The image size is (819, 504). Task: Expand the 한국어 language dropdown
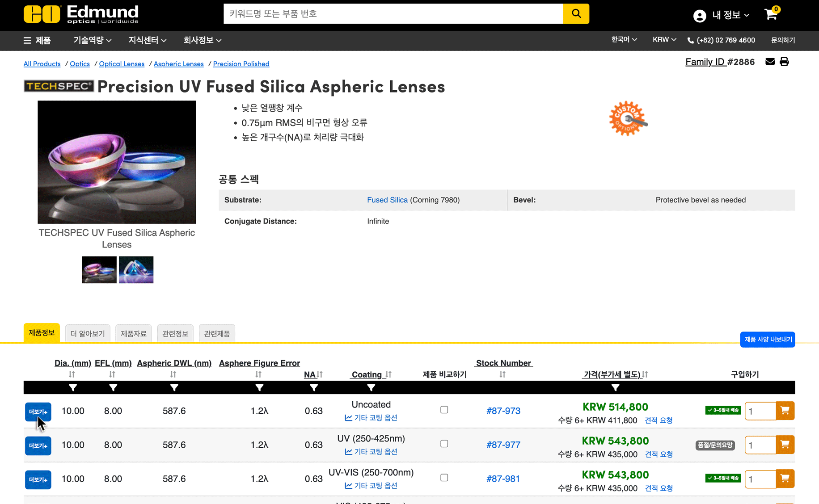[x=624, y=40]
